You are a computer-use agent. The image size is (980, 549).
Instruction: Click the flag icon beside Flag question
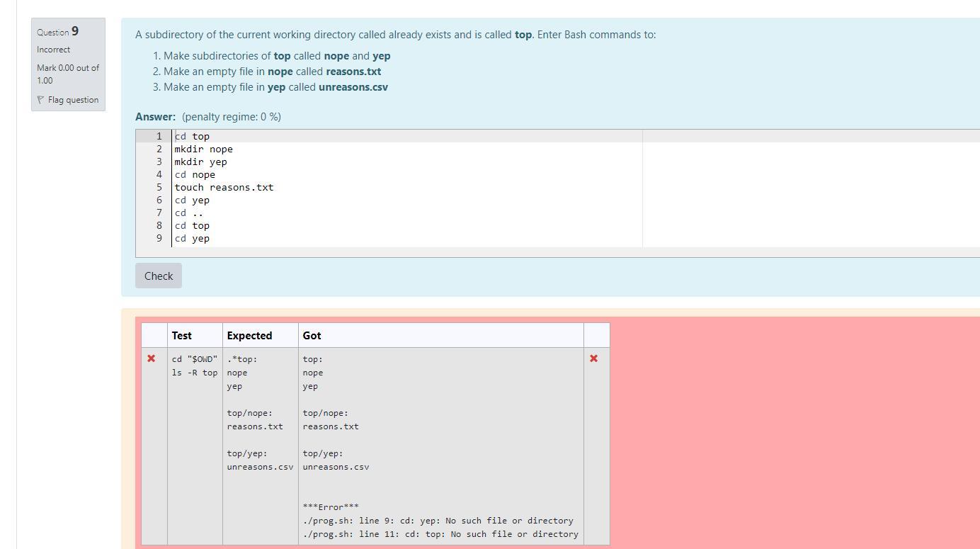[41, 100]
